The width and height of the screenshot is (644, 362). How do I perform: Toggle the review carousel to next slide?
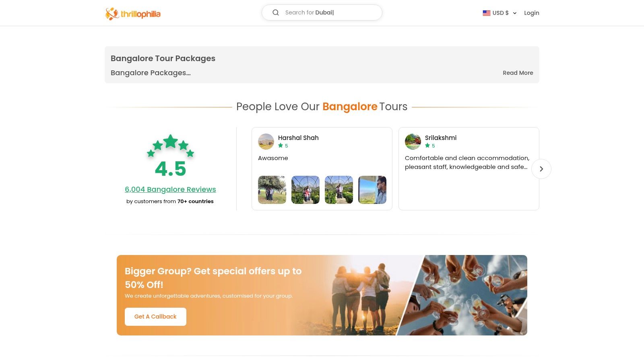[541, 169]
